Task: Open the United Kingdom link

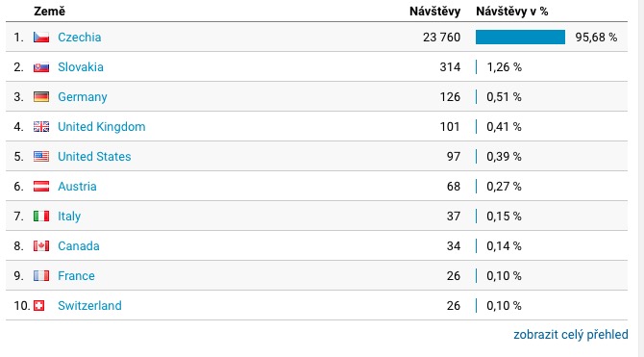Action: coord(102,127)
